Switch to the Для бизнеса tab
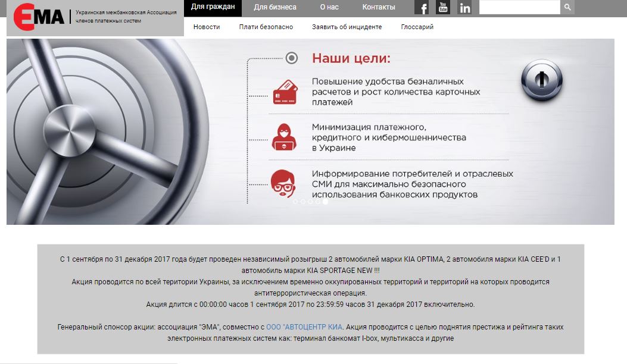The image size is (627, 364). coord(275,7)
